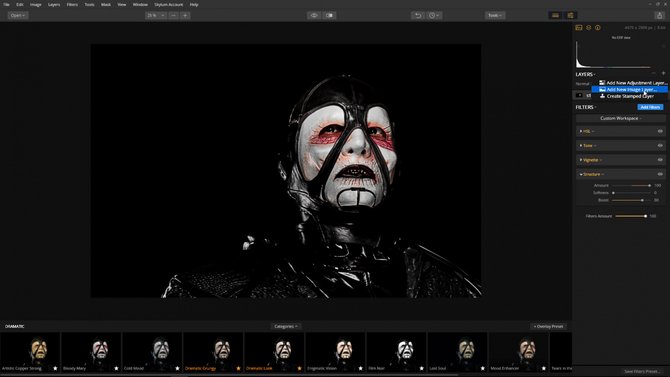Expand the FILTERS section header
The height and width of the screenshot is (377, 670).
point(586,107)
